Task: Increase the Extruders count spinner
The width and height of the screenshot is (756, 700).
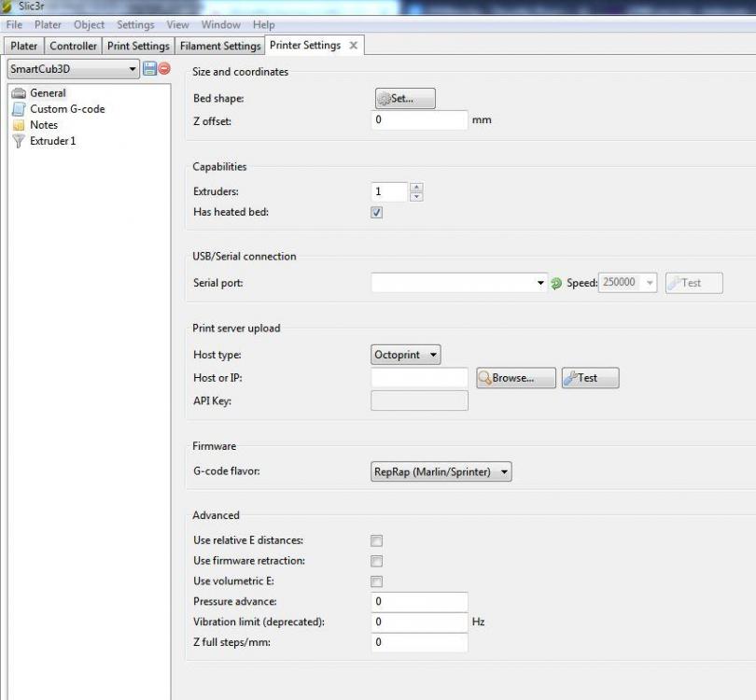Action: point(416,187)
